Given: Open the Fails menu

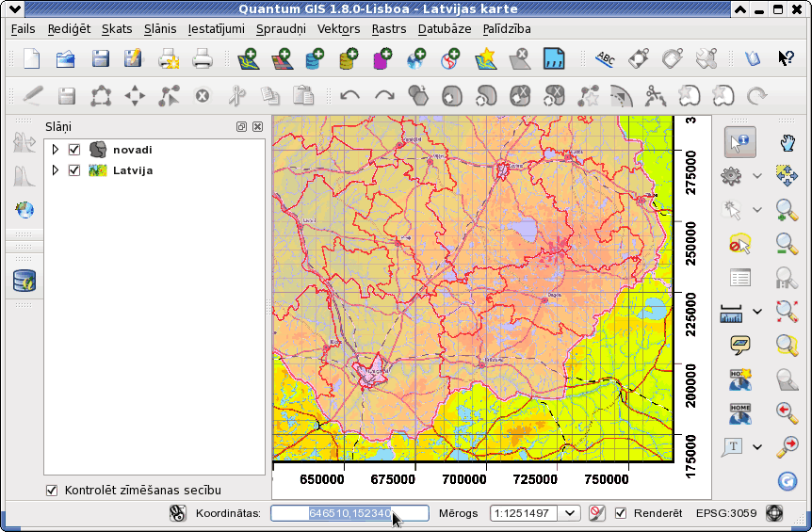Looking at the screenshot, I should [x=24, y=29].
